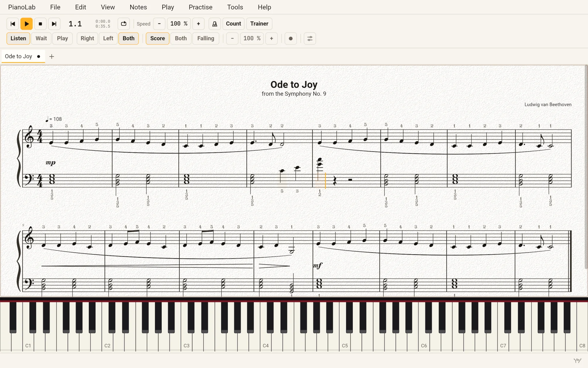Jump to start with the rewind button
This screenshot has height=368, width=588.
tap(13, 24)
